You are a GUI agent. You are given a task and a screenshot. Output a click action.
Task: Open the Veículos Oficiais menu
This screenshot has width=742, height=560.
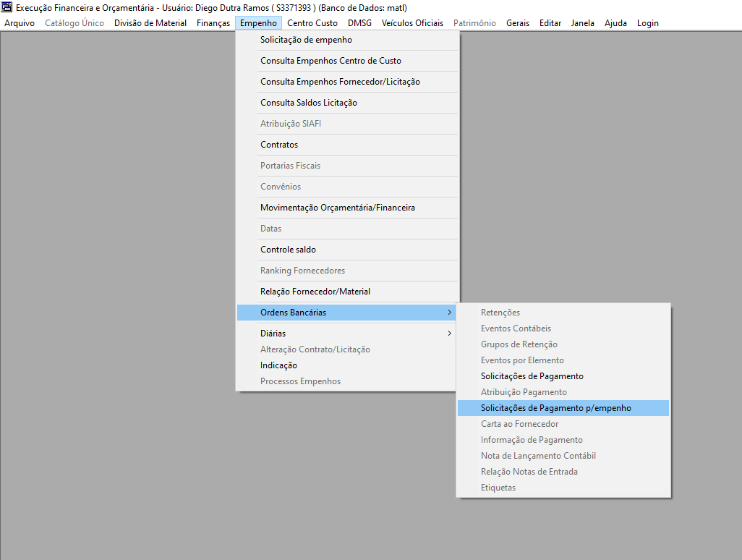click(x=412, y=23)
